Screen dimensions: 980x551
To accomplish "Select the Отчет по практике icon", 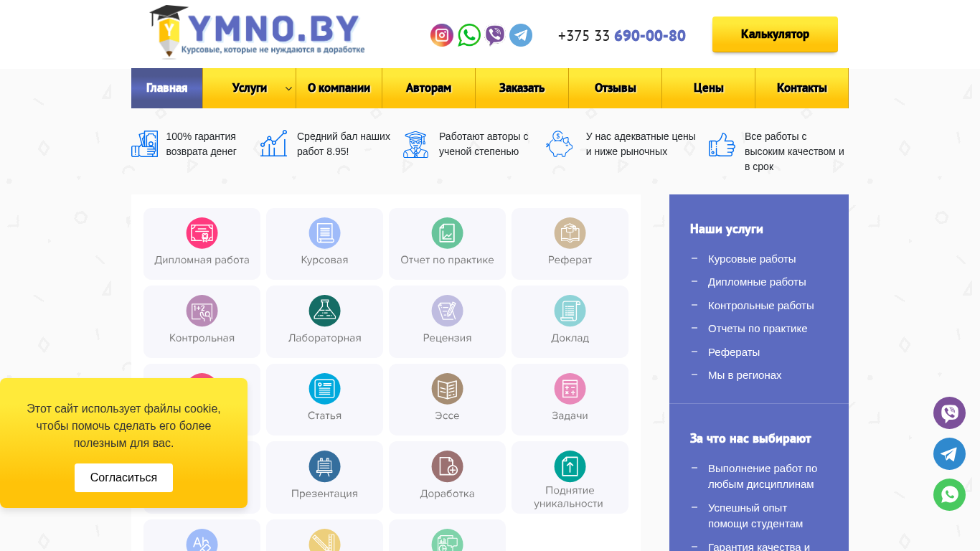I will (448, 233).
